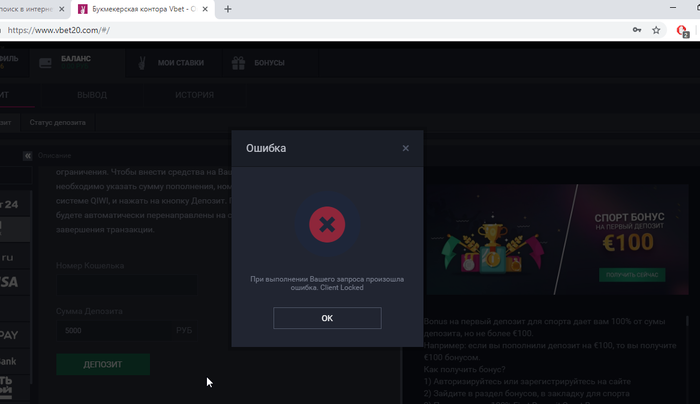This screenshot has width=700, height=404.
Task: Click the Номер Кошелька input field
Action: pyautogui.click(x=127, y=284)
